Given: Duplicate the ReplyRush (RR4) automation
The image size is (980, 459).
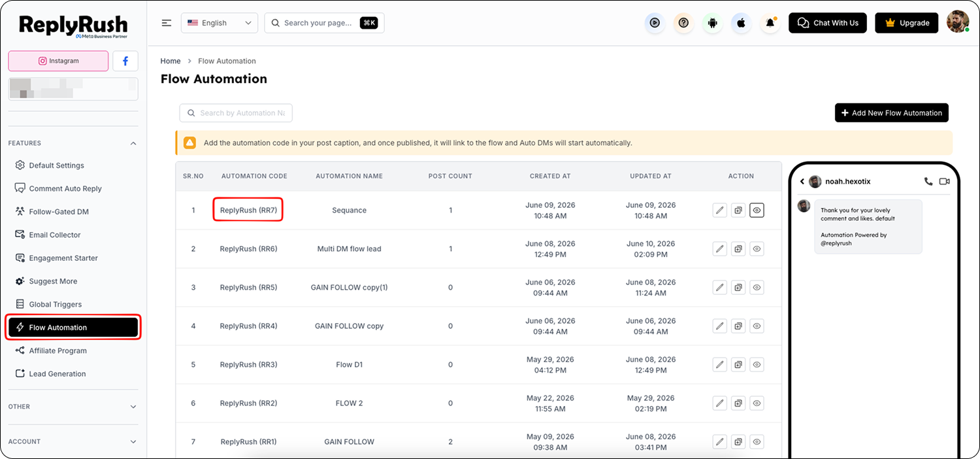Looking at the screenshot, I should 738,326.
